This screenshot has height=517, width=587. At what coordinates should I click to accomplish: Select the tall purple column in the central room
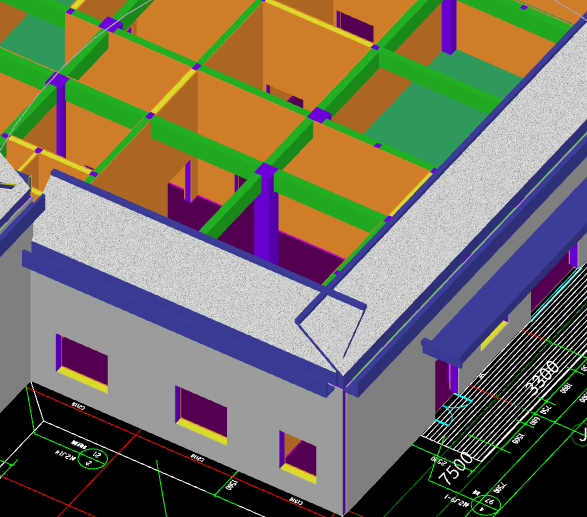(x=266, y=215)
